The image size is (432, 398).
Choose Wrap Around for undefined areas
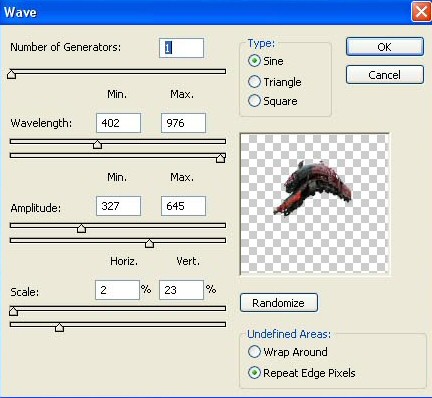[254, 352]
